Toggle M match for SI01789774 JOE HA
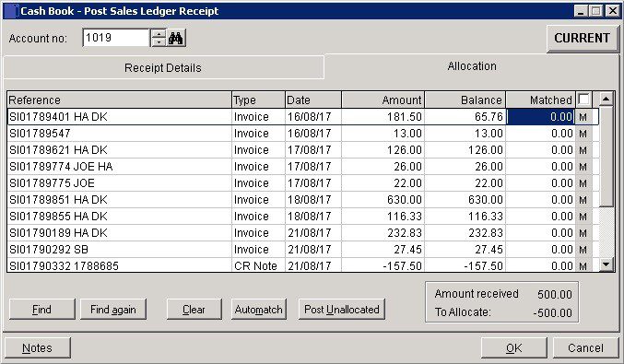The image size is (624, 364). (583, 167)
